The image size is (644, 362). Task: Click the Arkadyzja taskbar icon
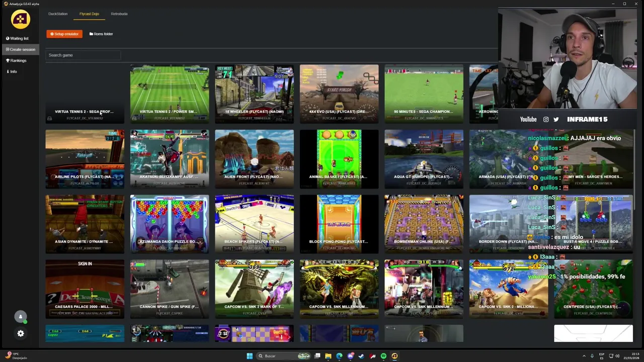pyautogui.click(x=394, y=356)
